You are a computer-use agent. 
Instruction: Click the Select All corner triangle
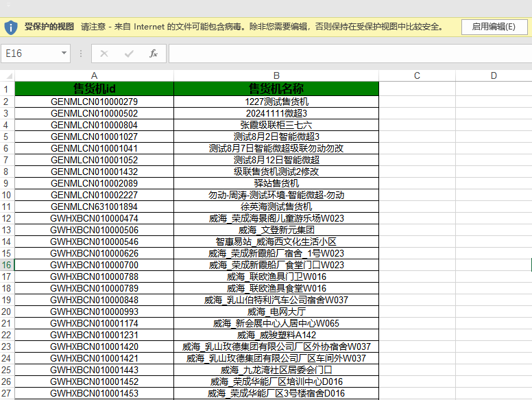click(x=9, y=75)
